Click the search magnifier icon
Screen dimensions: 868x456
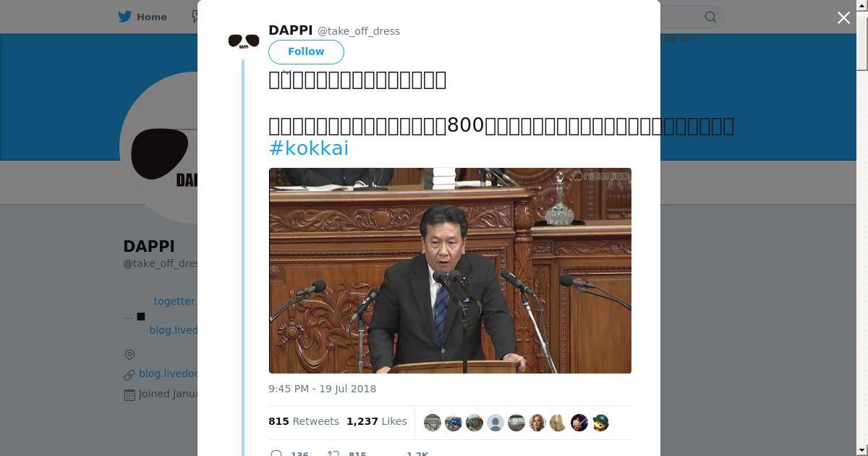click(710, 17)
